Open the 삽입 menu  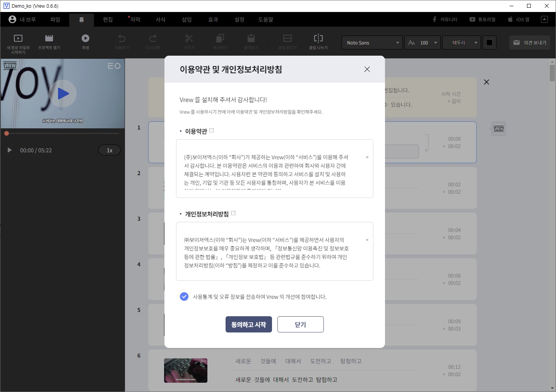click(x=187, y=19)
